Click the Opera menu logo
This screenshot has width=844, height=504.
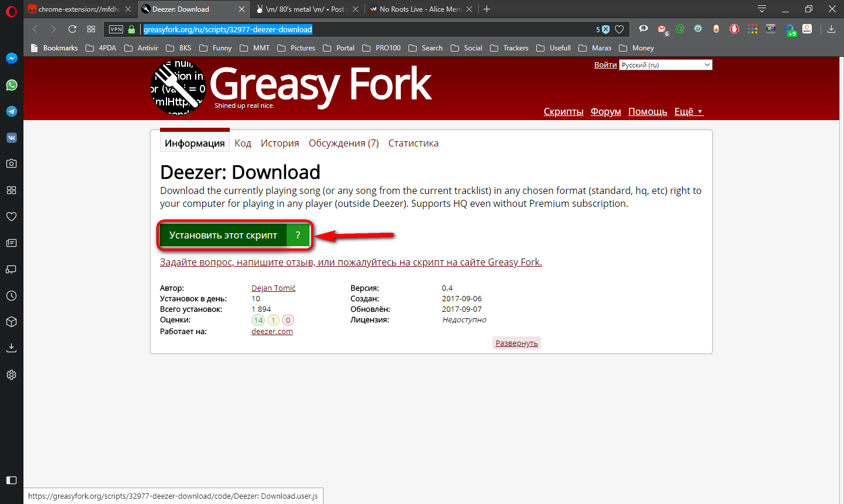click(11, 11)
